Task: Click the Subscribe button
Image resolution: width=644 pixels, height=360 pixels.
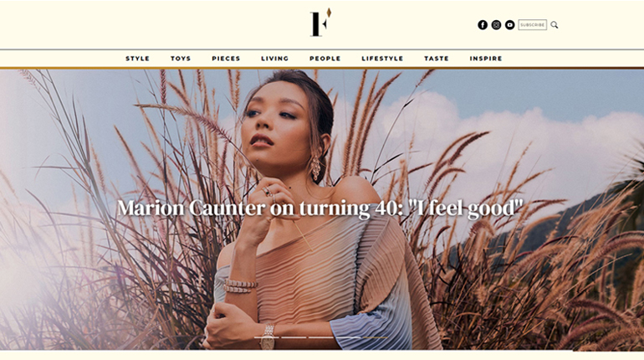Action: pos(532,25)
